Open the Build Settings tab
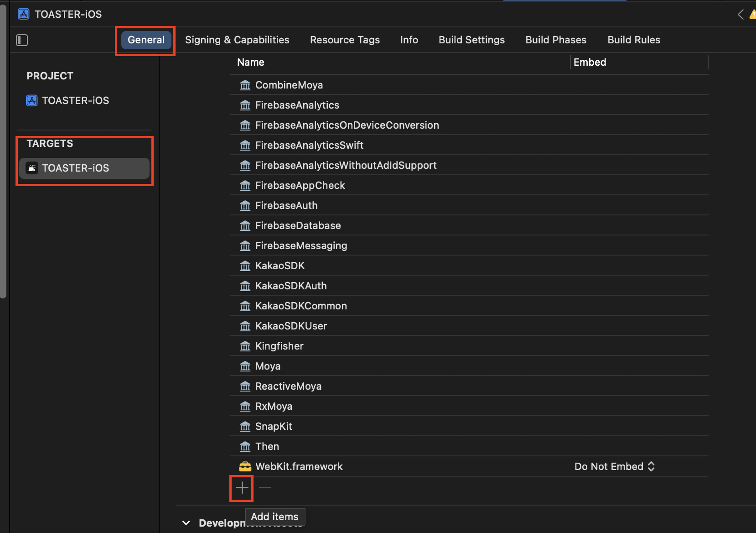This screenshot has height=533, width=756. pos(471,40)
